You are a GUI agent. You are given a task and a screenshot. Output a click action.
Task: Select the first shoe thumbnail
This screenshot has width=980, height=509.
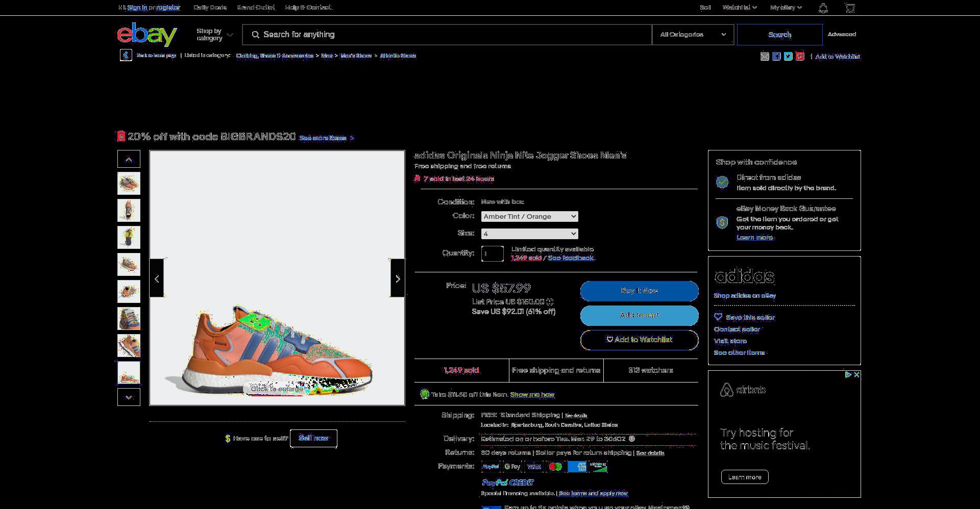tap(129, 184)
